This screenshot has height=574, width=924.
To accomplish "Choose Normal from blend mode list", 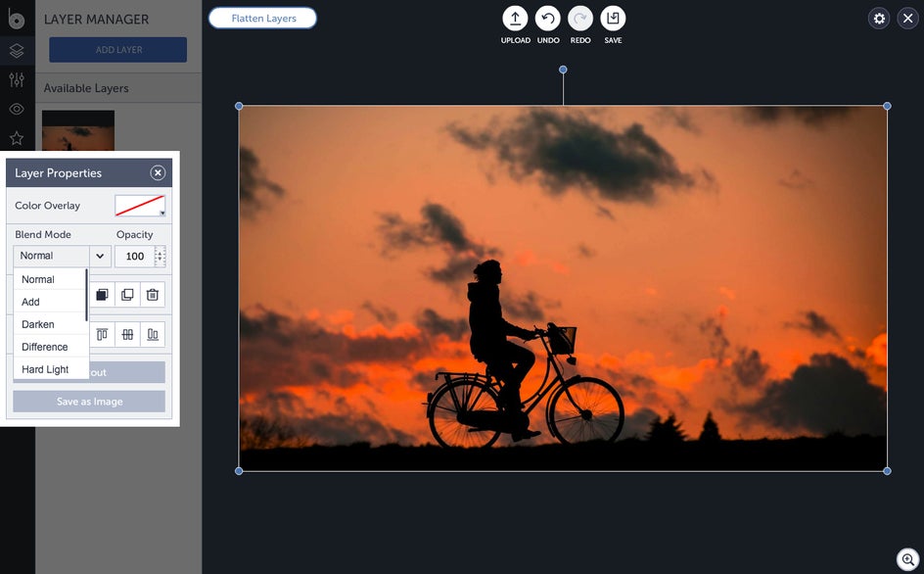I will [x=50, y=279].
